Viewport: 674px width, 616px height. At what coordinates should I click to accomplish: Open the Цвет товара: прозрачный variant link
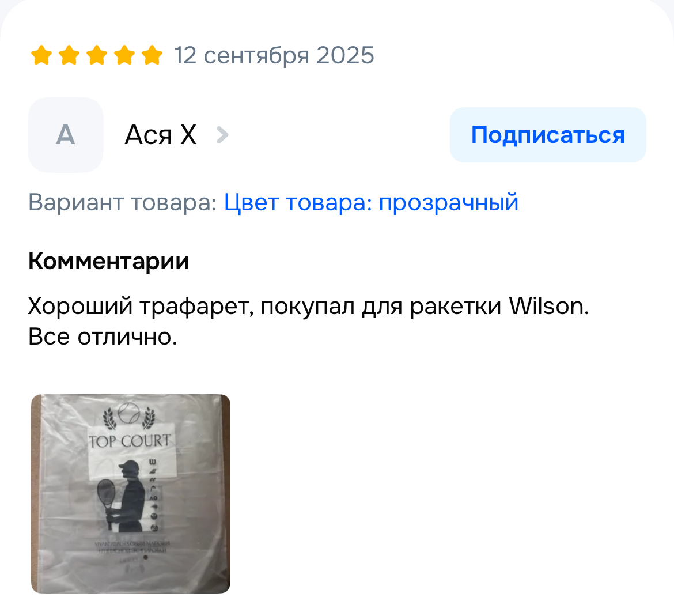(x=371, y=202)
